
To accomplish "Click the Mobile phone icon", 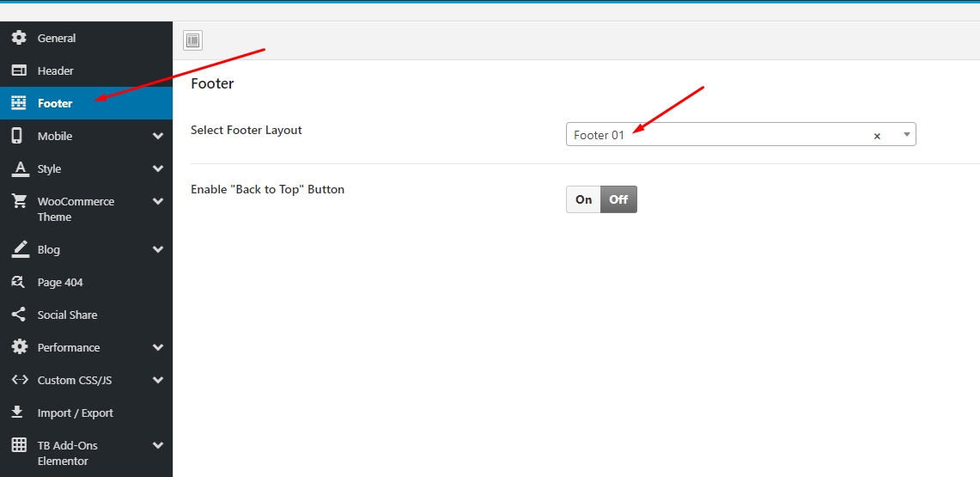I will (17, 136).
